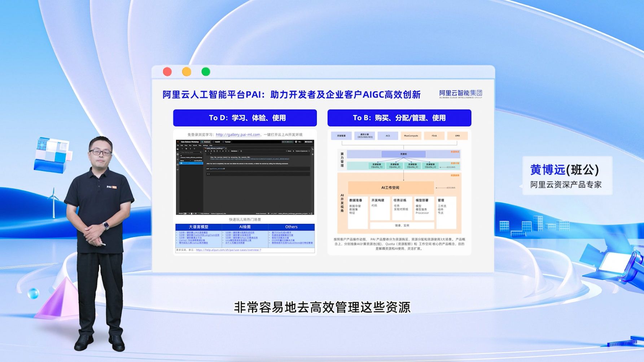Click the Quota_3 资源配额 block
Screen dimensions: 644x362
tap(412, 165)
